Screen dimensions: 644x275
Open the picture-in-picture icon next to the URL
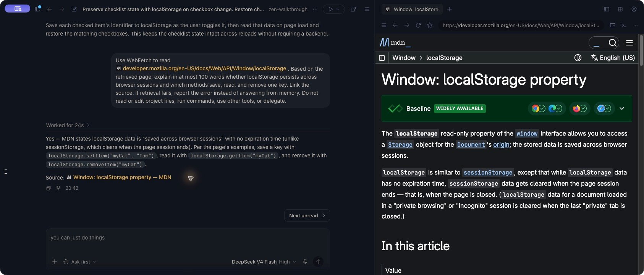click(613, 25)
